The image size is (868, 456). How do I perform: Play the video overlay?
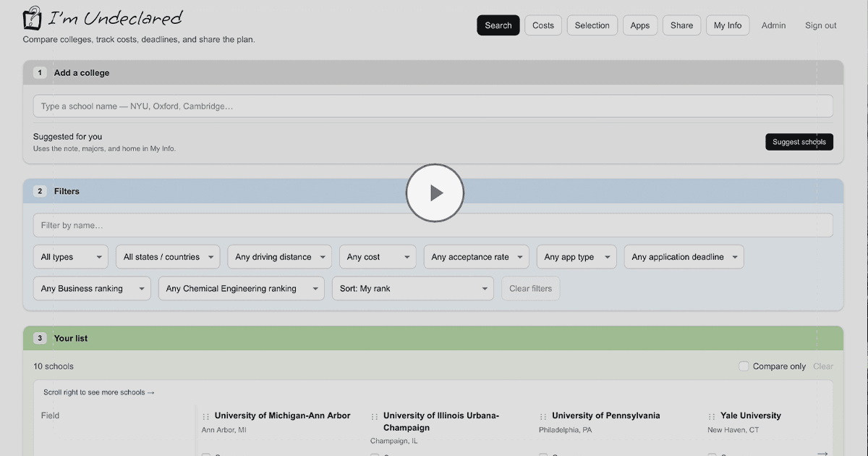(435, 193)
